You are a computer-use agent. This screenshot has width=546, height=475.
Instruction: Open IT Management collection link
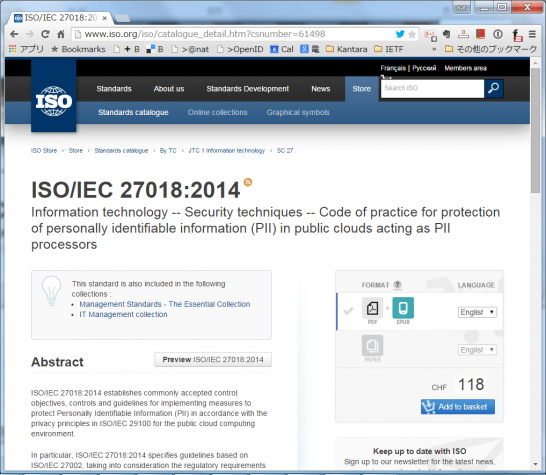pos(123,314)
